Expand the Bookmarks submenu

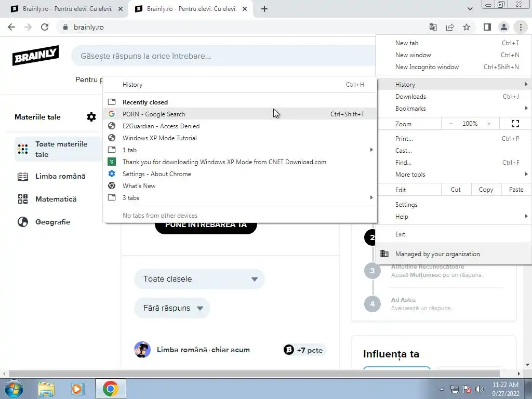pos(453,108)
